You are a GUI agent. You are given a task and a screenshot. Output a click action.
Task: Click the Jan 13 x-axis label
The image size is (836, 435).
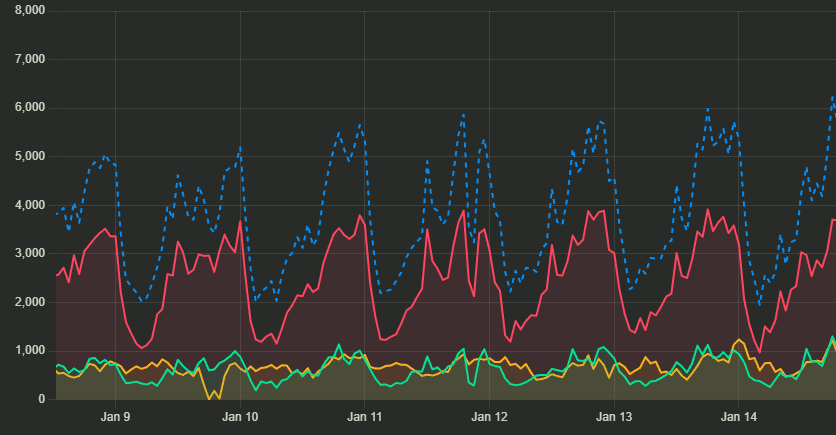pos(613,415)
